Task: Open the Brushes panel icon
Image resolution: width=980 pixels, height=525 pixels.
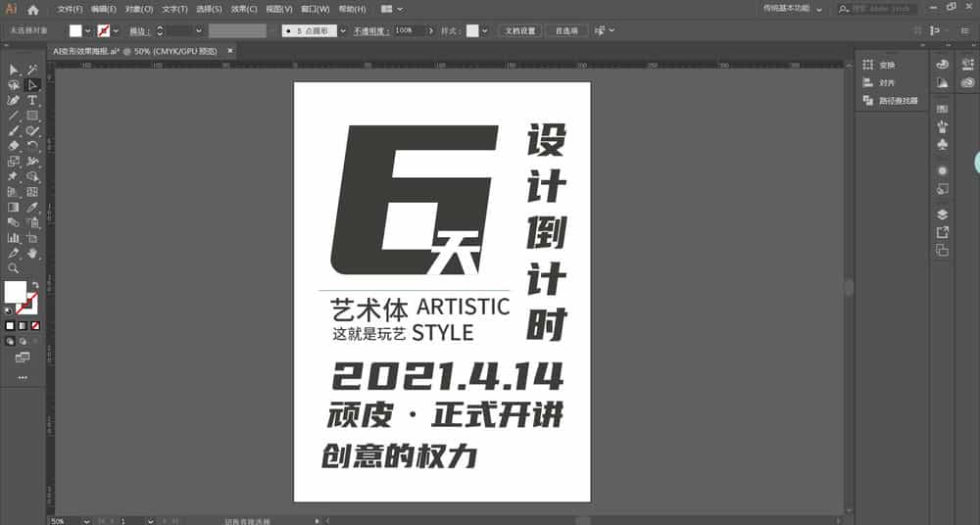Action: click(x=943, y=127)
